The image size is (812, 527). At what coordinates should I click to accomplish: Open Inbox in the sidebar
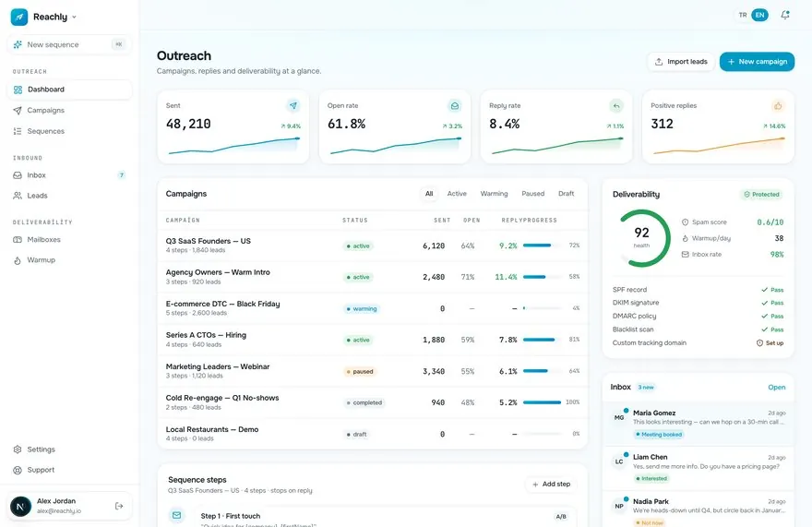click(x=69, y=175)
